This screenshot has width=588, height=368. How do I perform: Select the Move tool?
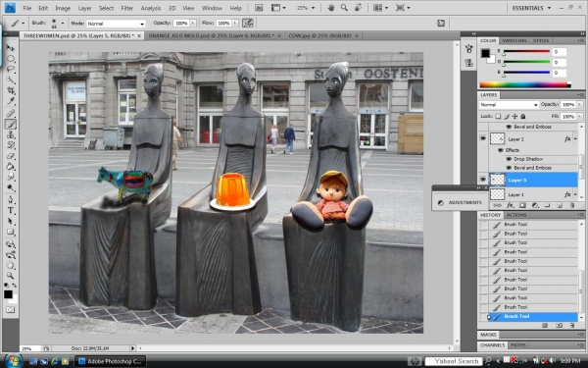tap(11, 48)
